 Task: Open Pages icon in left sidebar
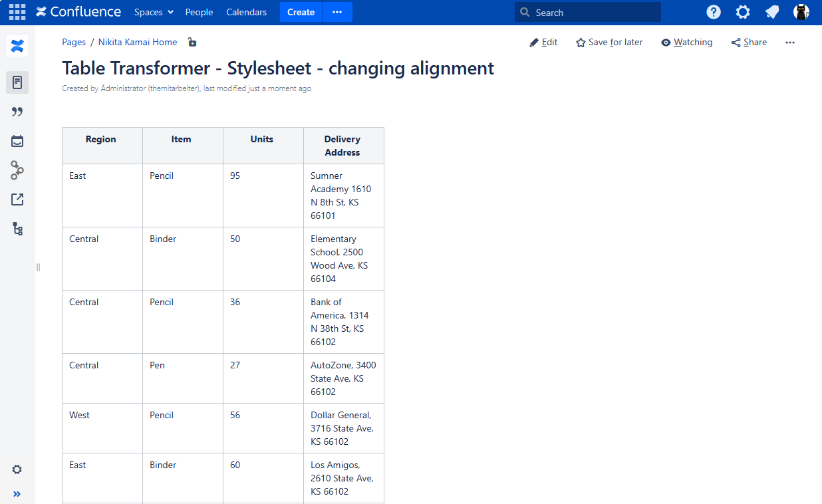pyautogui.click(x=17, y=82)
